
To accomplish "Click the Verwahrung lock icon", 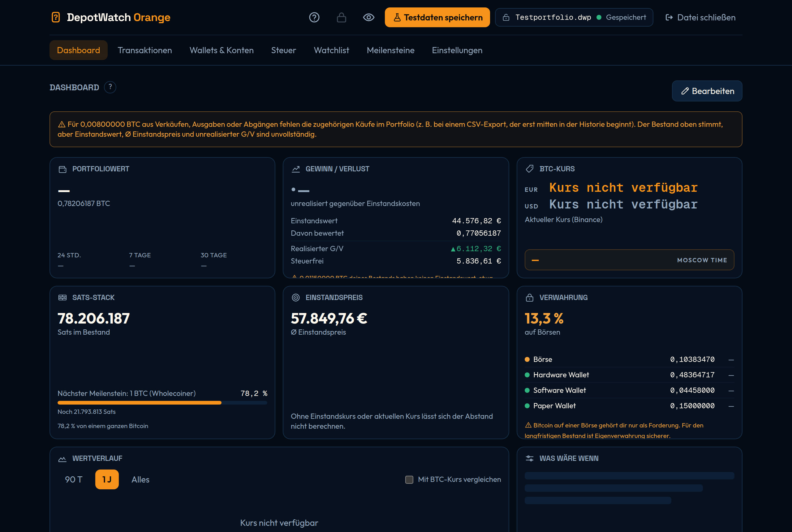I will [529, 298].
